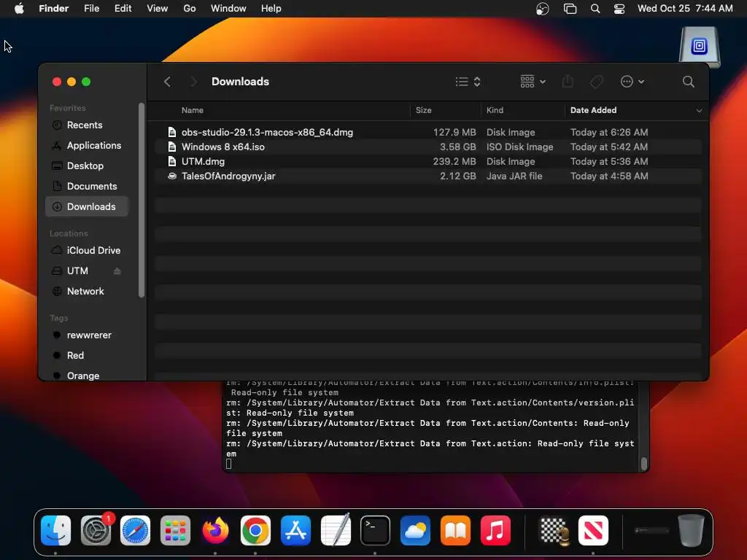Click the Finder back navigation arrow
This screenshot has height=560, width=747.
point(167,82)
